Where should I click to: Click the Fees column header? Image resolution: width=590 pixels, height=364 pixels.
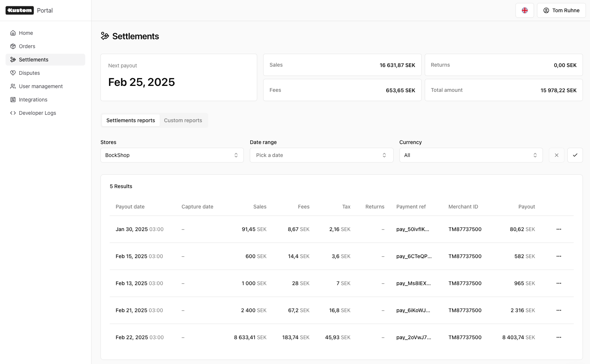point(304,207)
